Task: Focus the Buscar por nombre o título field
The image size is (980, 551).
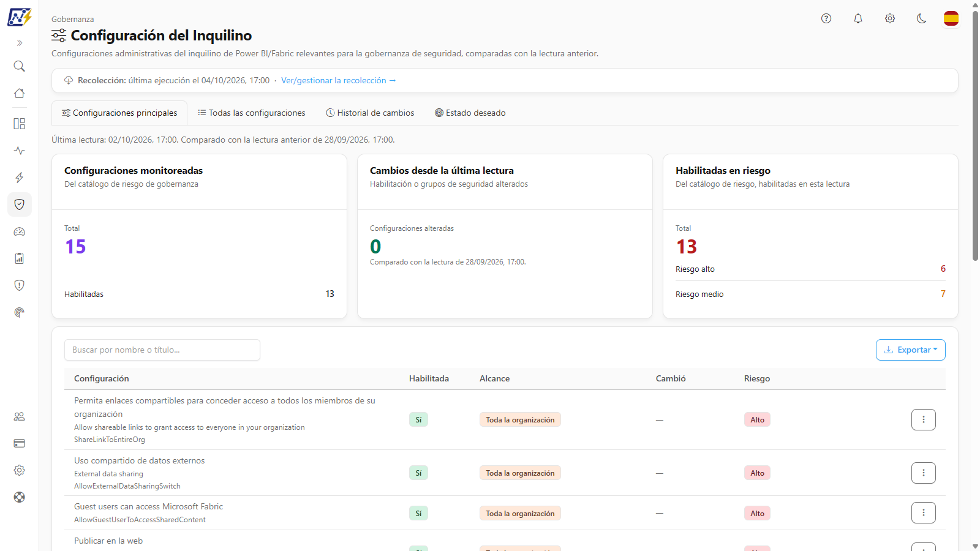Action: tap(162, 350)
